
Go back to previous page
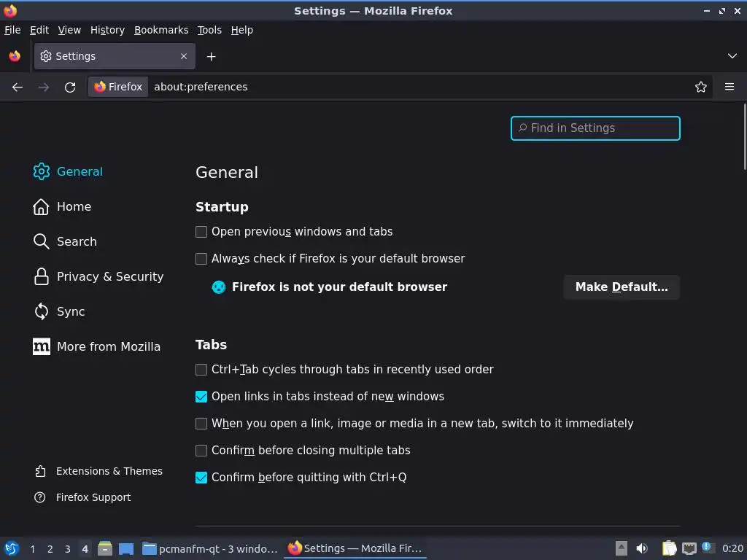pyautogui.click(x=18, y=87)
